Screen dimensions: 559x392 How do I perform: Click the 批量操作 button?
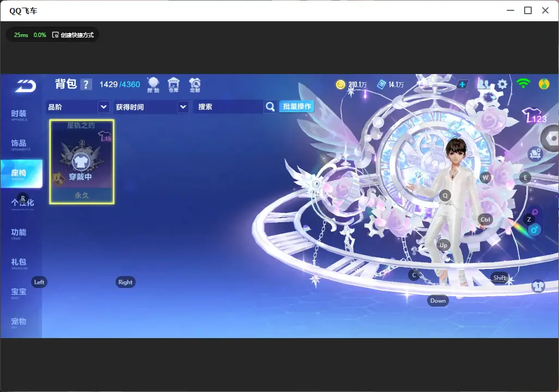296,106
